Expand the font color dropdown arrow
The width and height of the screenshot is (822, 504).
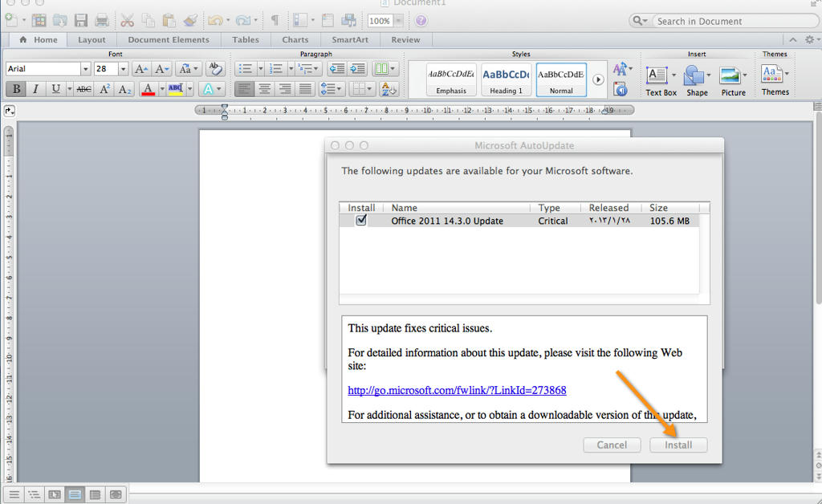[162, 89]
